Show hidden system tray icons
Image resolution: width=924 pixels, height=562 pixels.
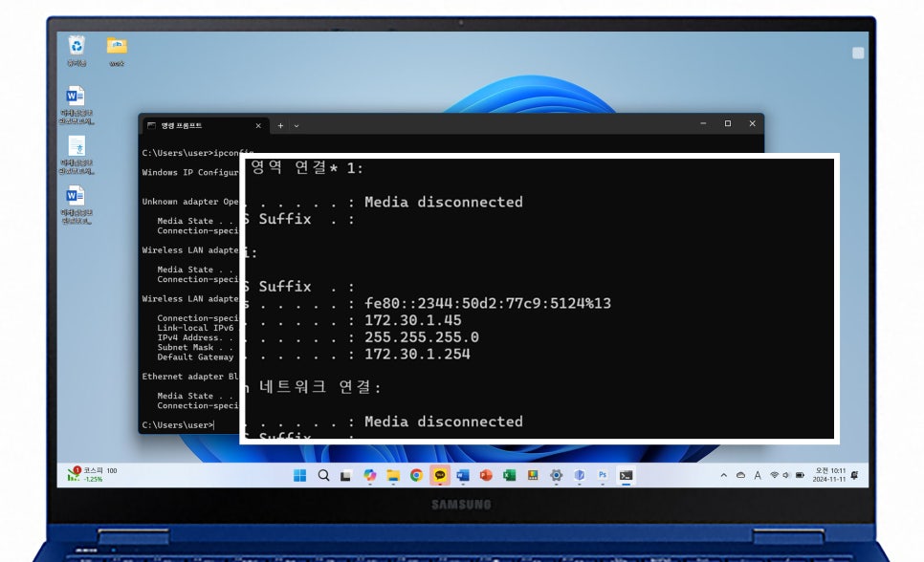(x=724, y=475)
